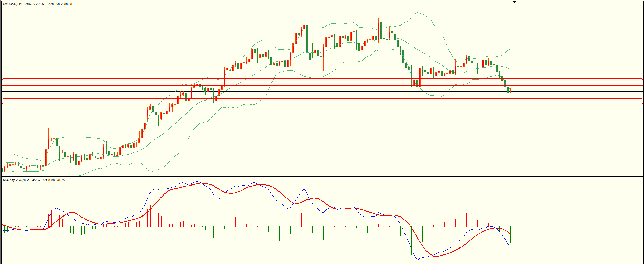644x264 pixels.
Task: Grab the top red line's right handle
Action: [x=643, y=79]
